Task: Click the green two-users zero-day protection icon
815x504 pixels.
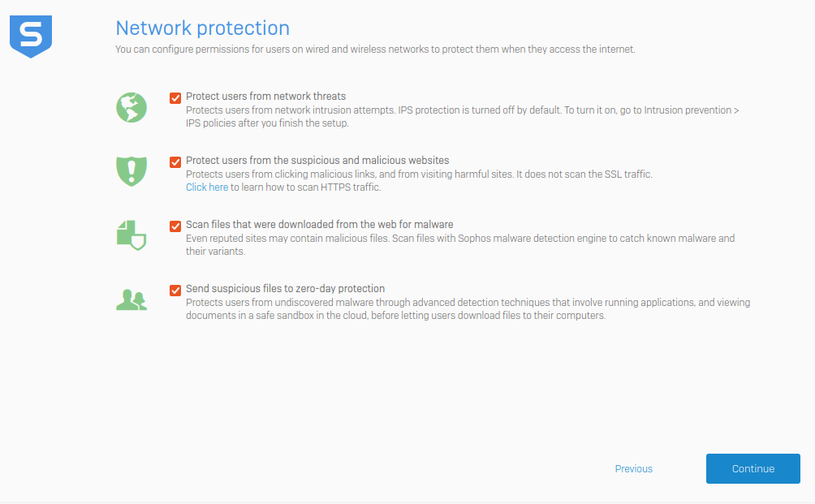Action: click(x=132, y=299)
